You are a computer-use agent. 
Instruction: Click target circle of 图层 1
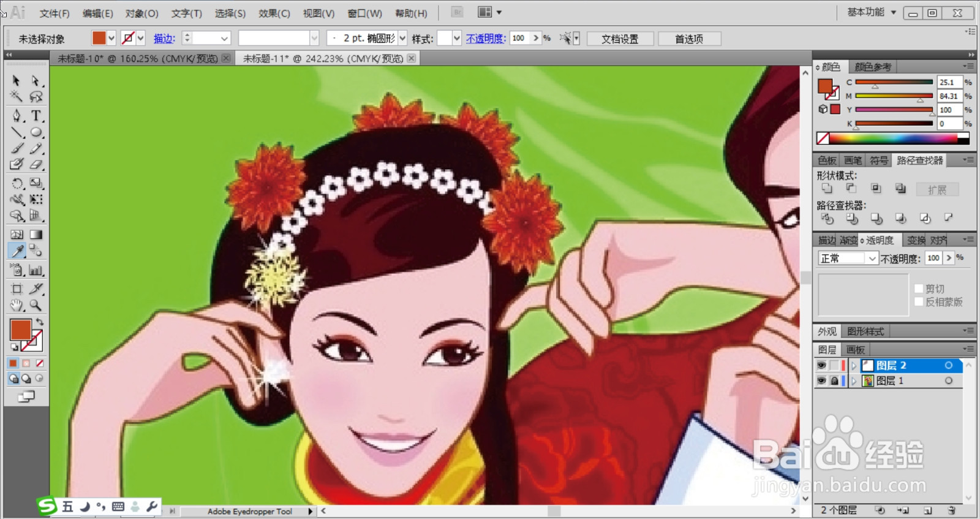click(949, 381)
